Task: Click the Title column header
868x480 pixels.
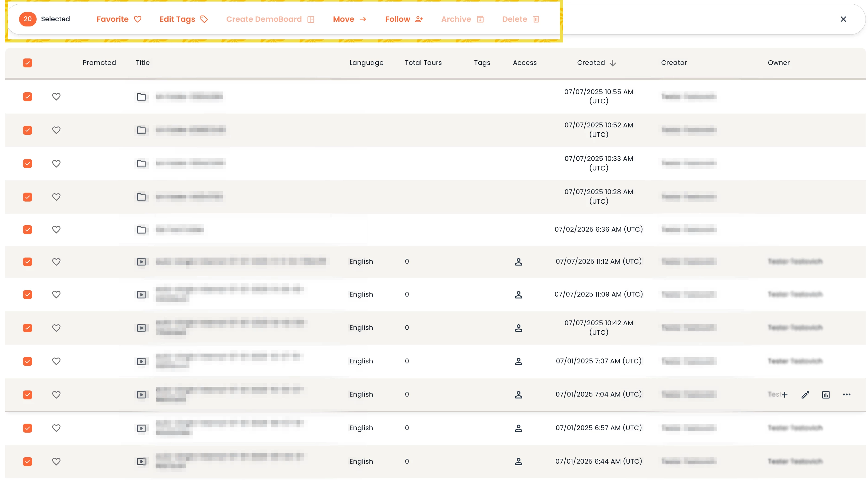Action: coord(142,63)
